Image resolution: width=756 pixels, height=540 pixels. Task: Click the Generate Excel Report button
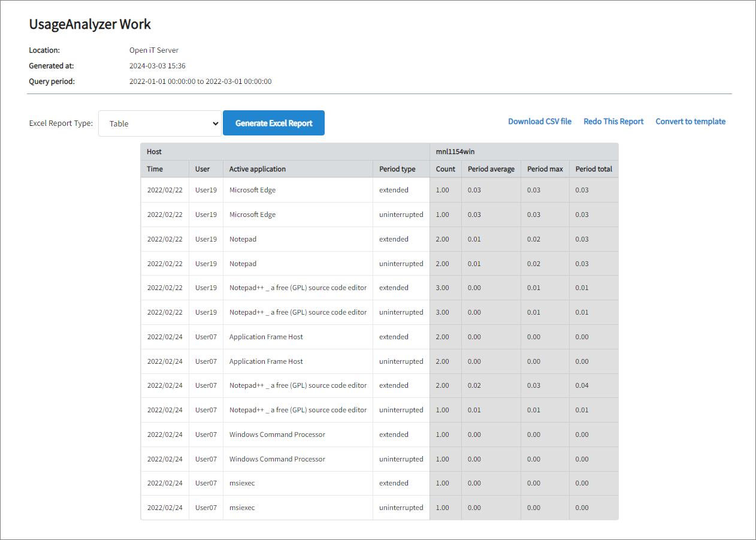tap(273, 123)
